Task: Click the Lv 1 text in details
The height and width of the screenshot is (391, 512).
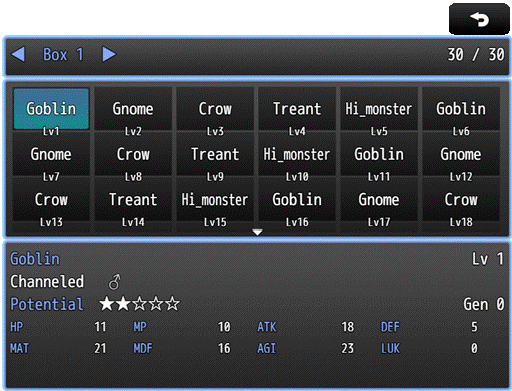Action: 488,259
